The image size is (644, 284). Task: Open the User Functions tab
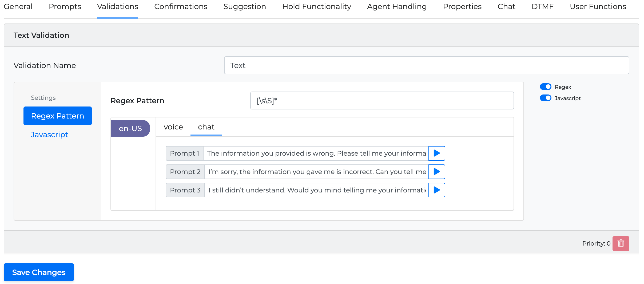[598, 7]
